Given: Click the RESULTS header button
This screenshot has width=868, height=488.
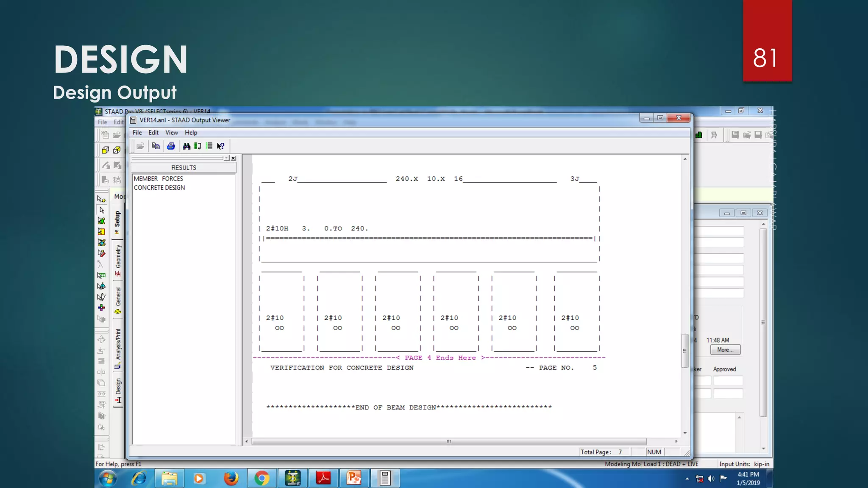Looking at the screenshot, I should pos(184,168).
